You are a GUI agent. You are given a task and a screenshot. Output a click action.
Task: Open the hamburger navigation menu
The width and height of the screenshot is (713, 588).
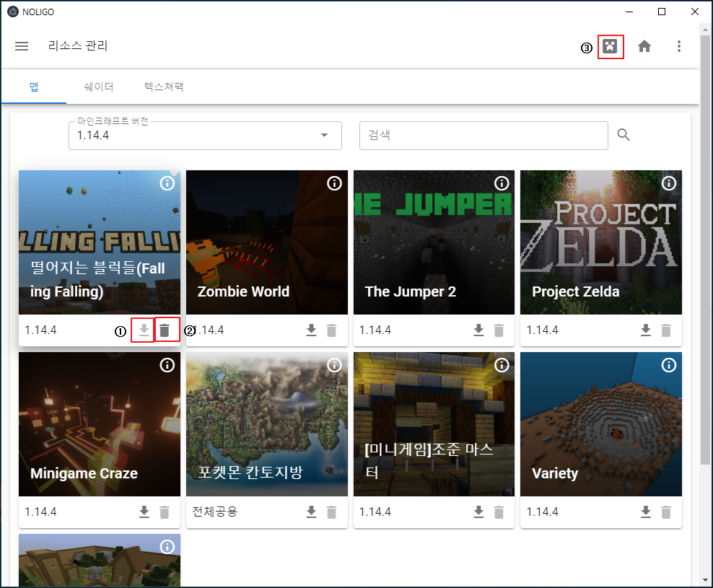point(22,46)
